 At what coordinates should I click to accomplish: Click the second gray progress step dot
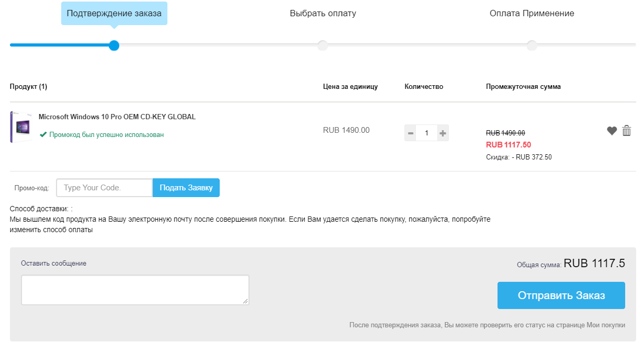pyautogui.click(x=323, y=45)
